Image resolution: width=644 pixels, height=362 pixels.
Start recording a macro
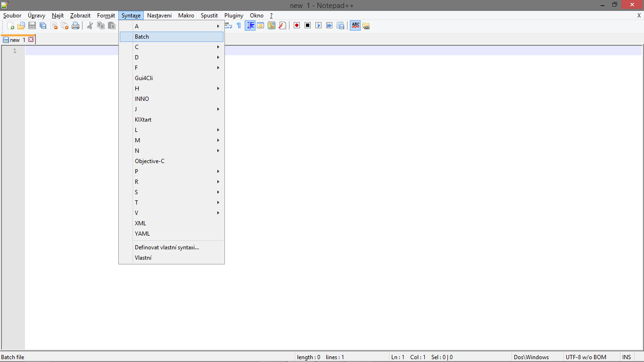(x=296, y=25)
